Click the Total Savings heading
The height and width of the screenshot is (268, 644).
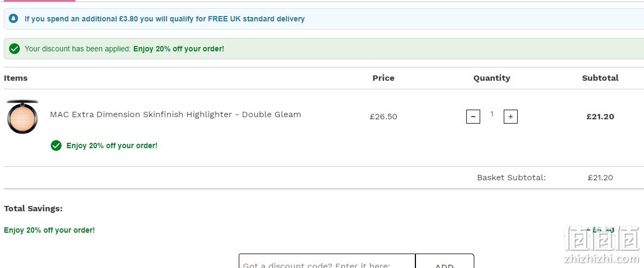coord(33,209)
